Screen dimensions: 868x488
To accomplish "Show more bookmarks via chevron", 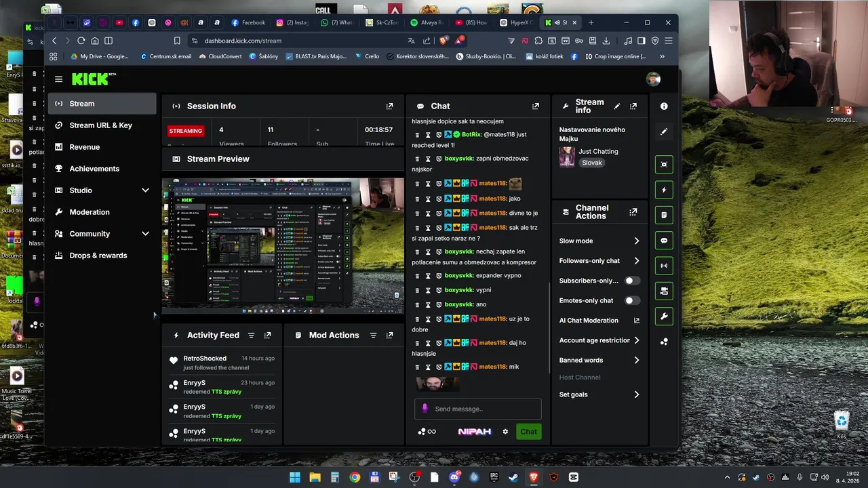I will pos(662,56).
